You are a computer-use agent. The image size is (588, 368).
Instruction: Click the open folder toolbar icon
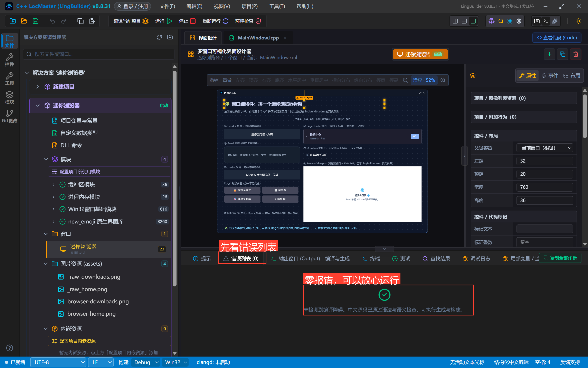tap(24, 21)
